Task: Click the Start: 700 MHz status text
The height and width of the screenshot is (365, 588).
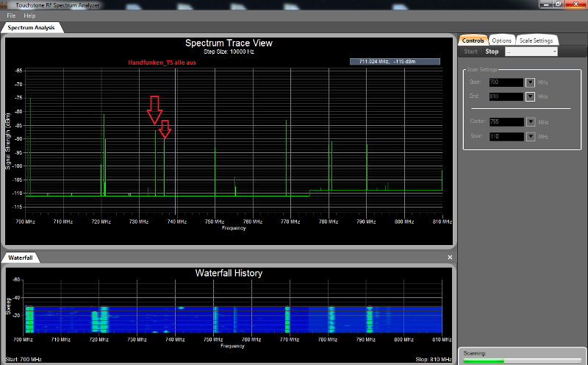Action: click(x=24, y=359)
